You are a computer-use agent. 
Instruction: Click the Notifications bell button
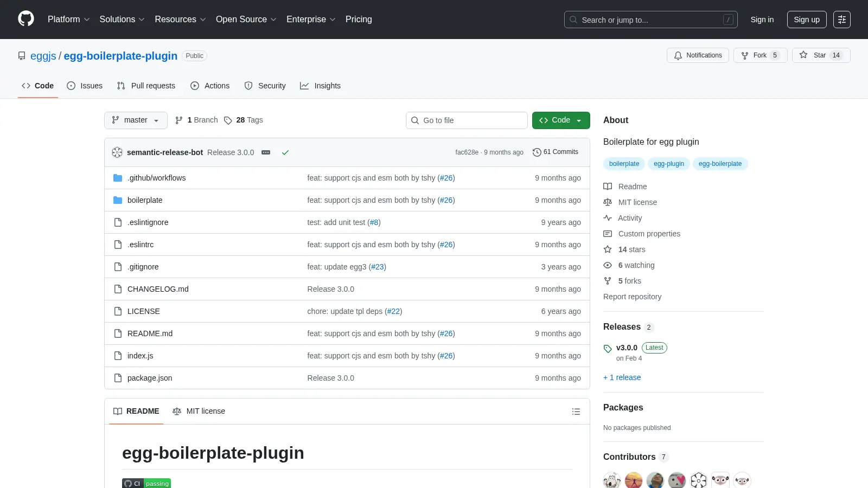point(698,55)
